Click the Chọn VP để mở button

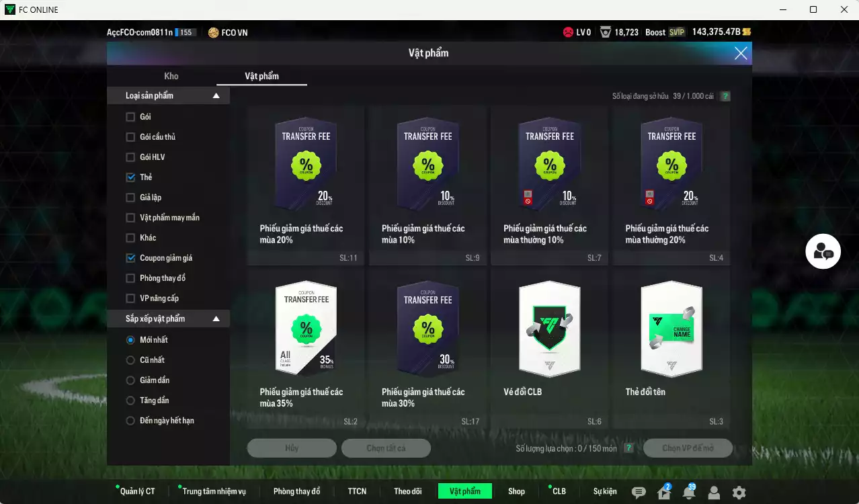[688, 448]
